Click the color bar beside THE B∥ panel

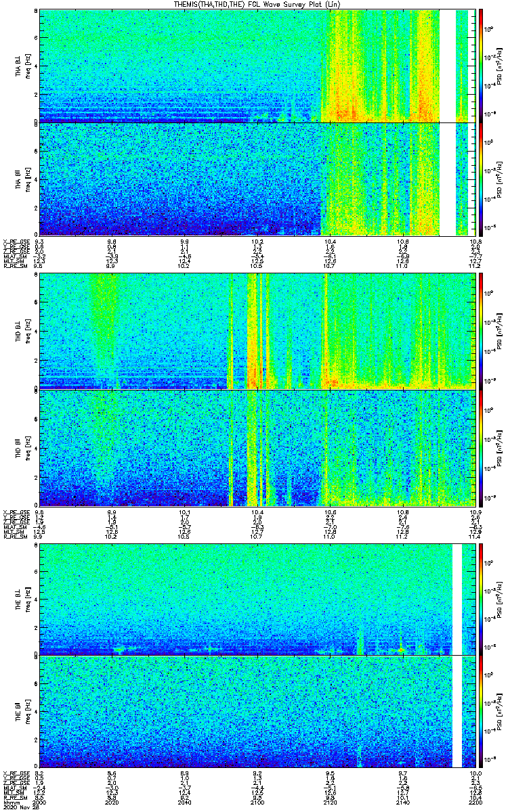click(x=481, y=712)
